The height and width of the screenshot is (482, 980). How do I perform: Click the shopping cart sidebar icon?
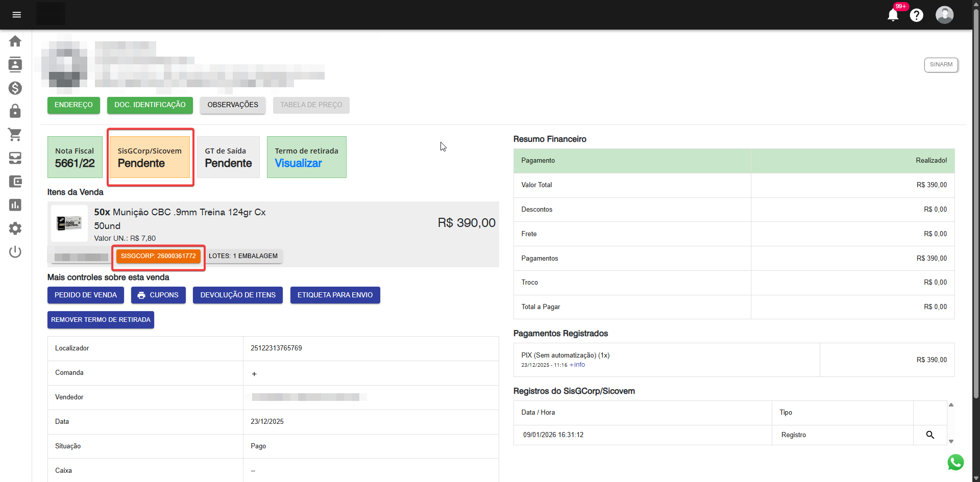click(15, 135)
